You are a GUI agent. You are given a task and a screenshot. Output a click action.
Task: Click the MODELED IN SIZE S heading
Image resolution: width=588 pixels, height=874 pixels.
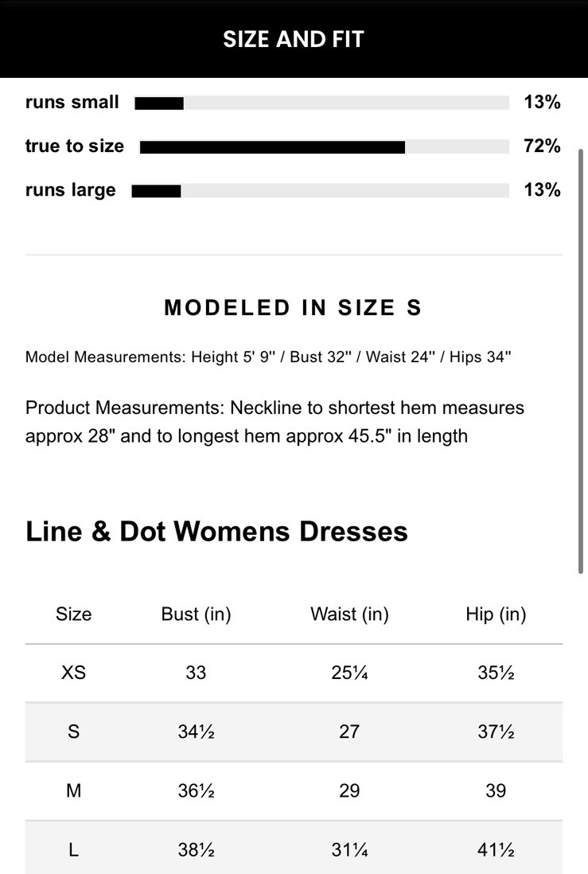pos(293,308)
